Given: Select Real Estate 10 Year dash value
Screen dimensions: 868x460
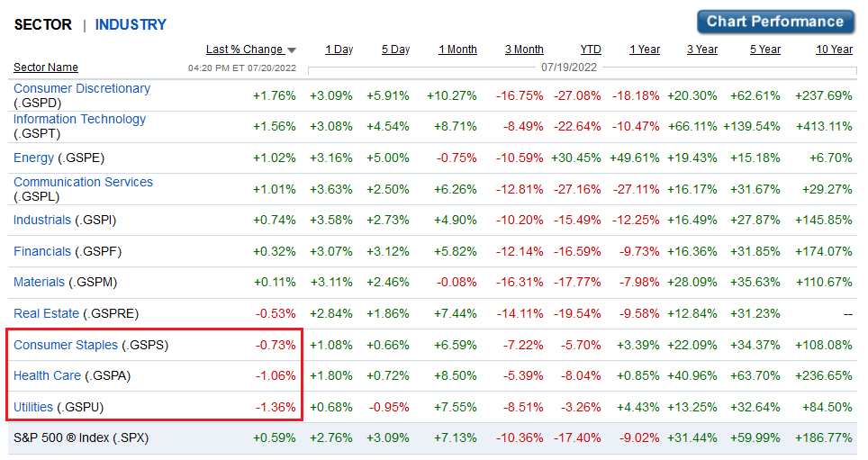Looking at the screenshot, I should (848, 314).
